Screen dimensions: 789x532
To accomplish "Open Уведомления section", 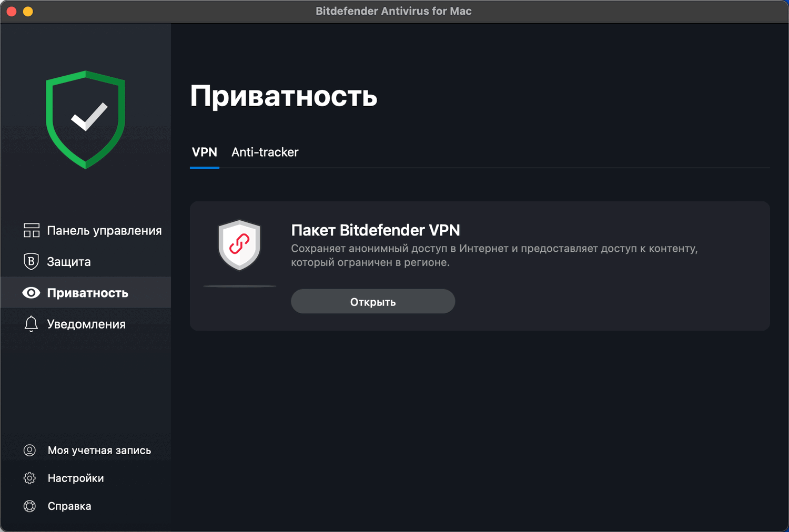I will (86, 324).
